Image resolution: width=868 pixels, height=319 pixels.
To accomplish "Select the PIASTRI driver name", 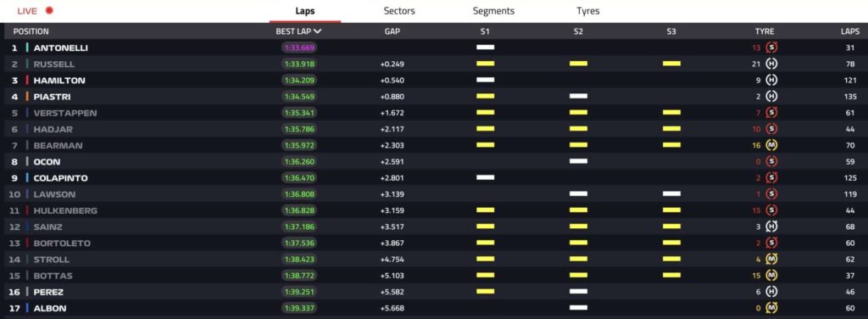I will point(52,97).
